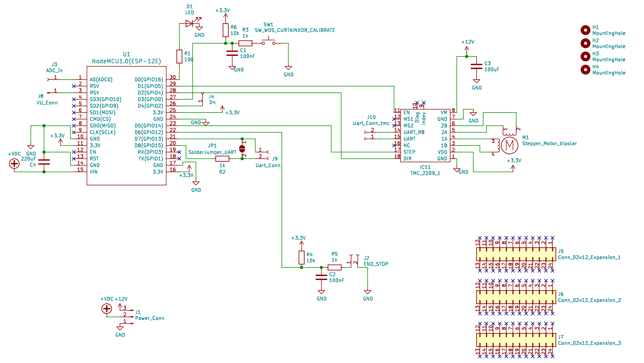Select the VU_Conn connector label
Screen dimensions: 644x363
[x=47, y=103]
